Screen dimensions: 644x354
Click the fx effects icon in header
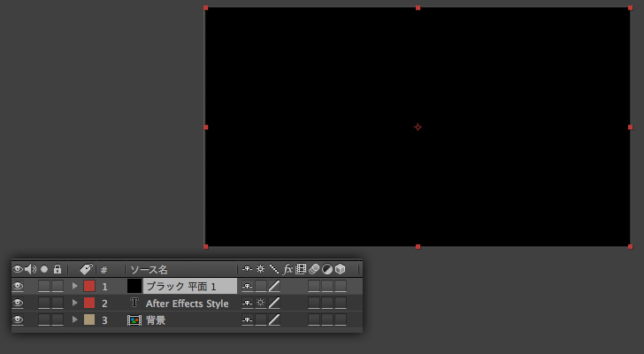pos(287,269)
